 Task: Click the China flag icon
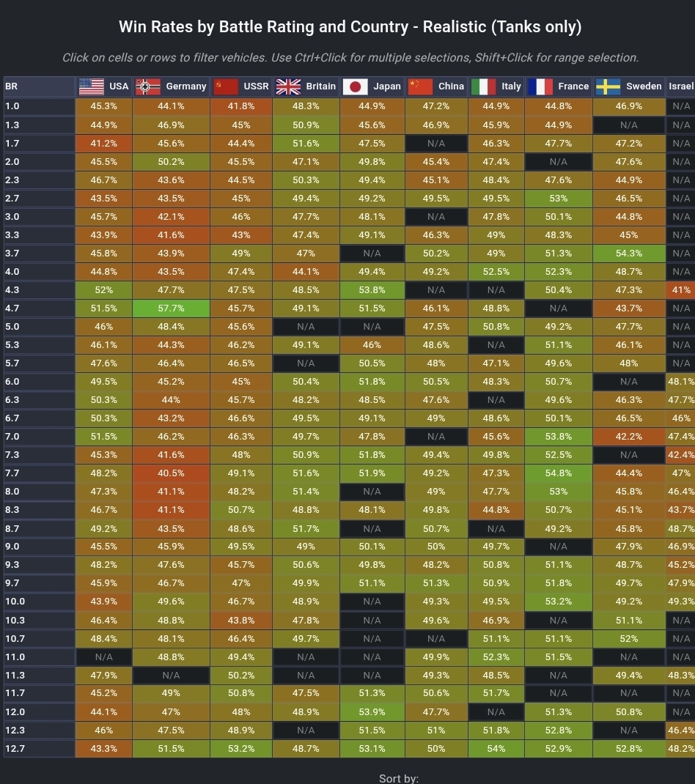pyautogui.click(x=420, y=86)
